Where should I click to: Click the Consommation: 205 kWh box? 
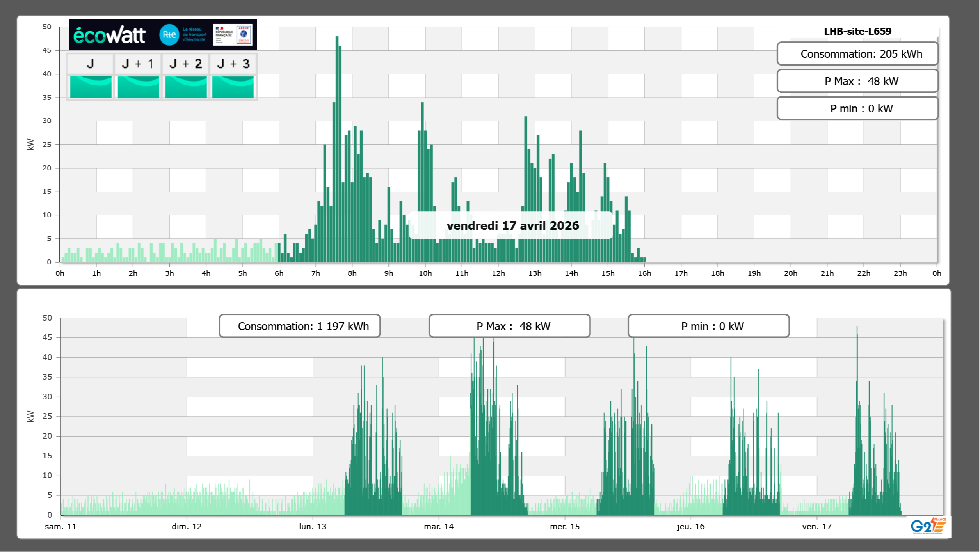coord(857,54)
